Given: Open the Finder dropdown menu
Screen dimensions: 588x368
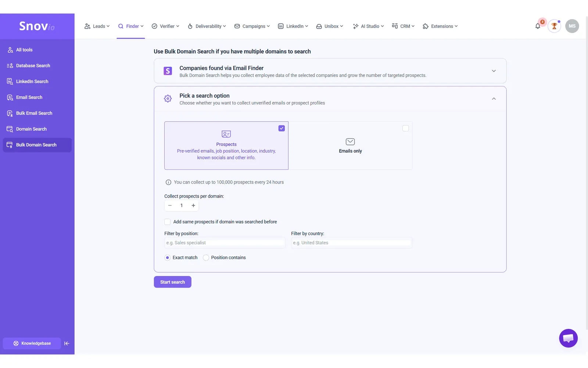Looking at the screenshot, I should (131, 26).
